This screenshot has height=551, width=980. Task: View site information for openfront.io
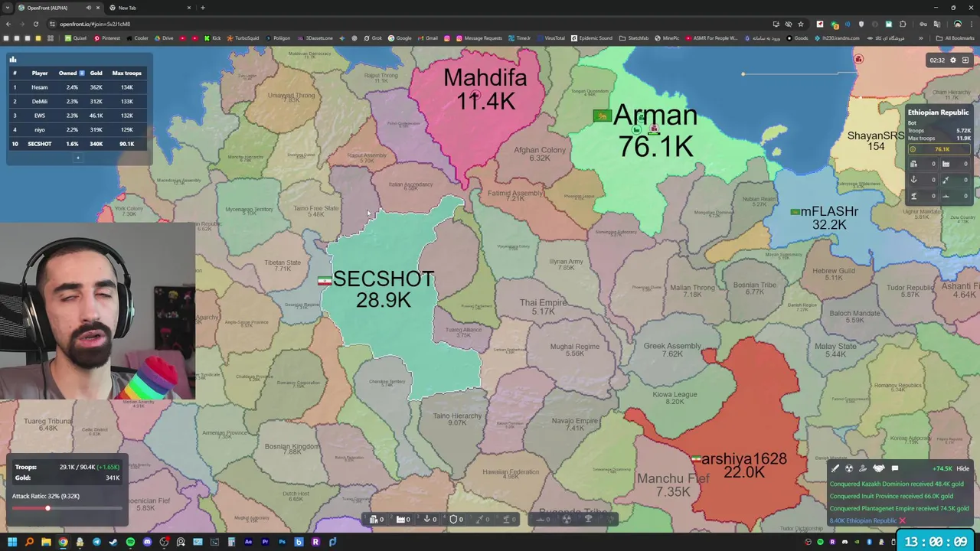(52, 24)
